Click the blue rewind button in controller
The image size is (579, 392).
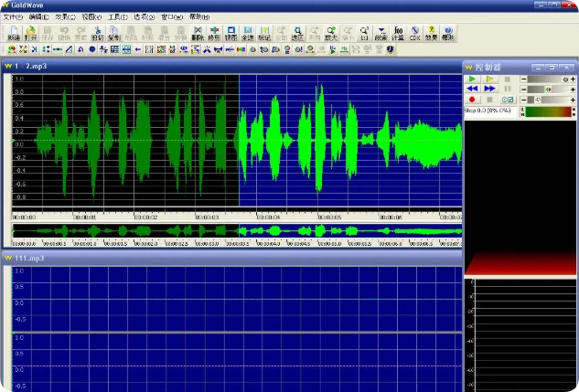click(472, 89)
